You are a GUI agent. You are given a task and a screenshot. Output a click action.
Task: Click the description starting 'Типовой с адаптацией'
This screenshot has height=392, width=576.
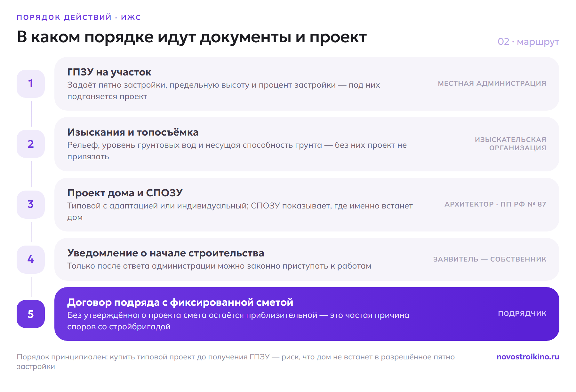pyautogui.click(x=240, y=212)
